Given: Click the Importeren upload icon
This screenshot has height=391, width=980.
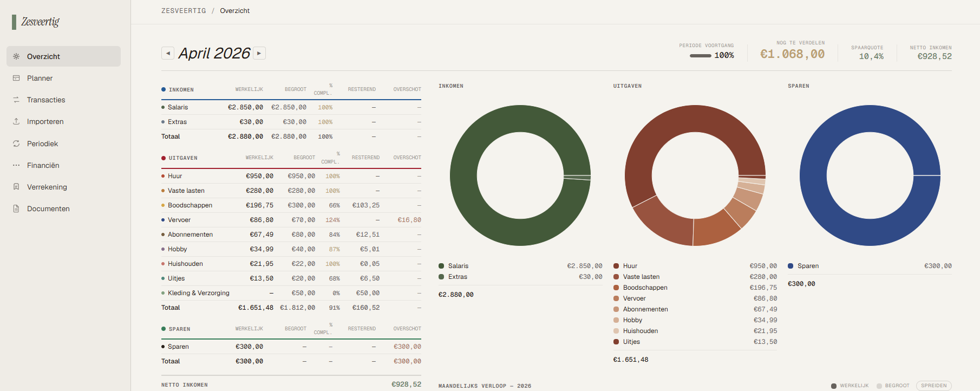Looking at the screenshot, I should click(x=16, y=121).
